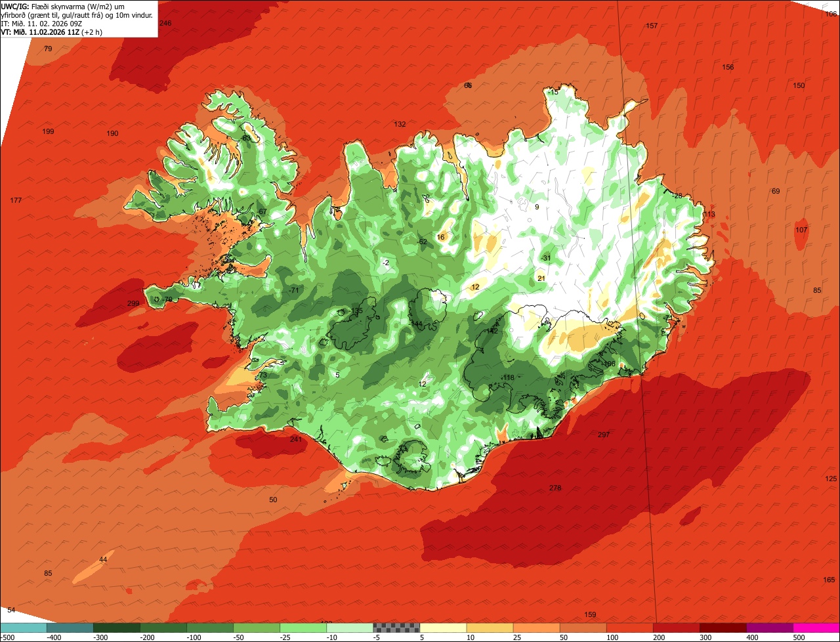Screen dimensions: 840x642
Task: Click the flux value -71 on the map
Action: [x=293, y=290]
